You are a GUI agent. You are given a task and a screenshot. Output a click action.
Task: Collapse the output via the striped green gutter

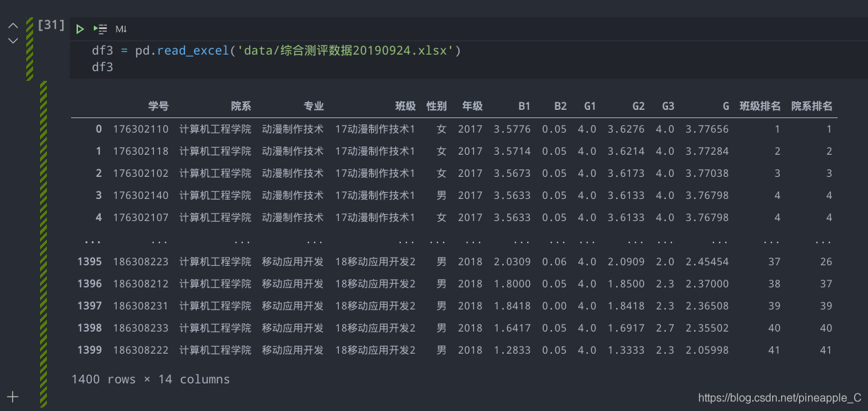point(42,242)
